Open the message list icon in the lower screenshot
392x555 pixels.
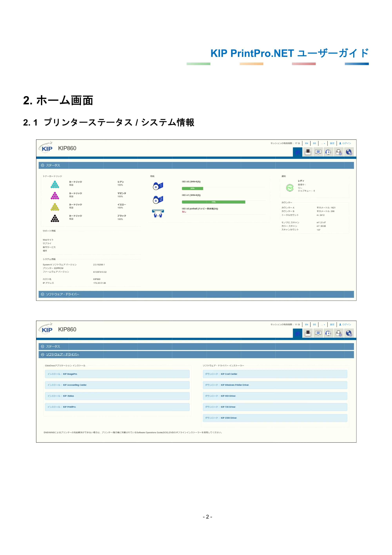[318, 333]
